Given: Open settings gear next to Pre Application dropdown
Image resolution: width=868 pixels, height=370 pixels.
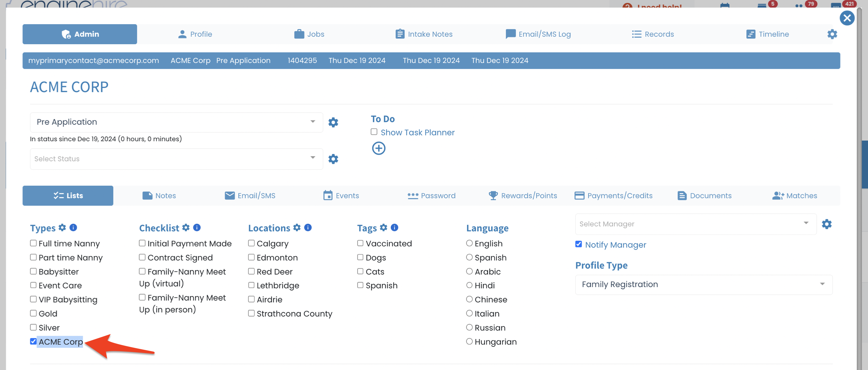Looking at the screenshot, I should tap(333, 122).
